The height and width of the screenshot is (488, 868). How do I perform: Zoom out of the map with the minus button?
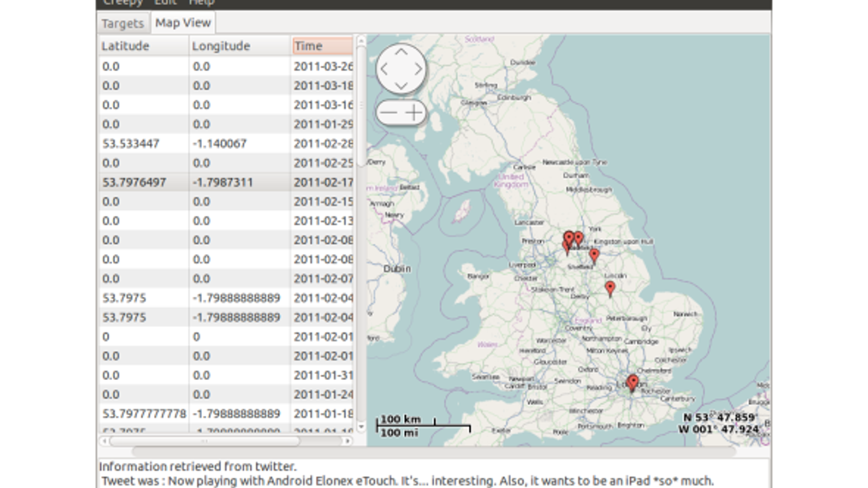click(389, 112)
